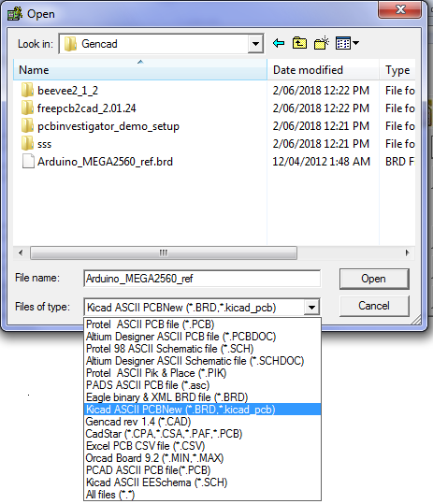Expand the Look in folder dropdown
Viewport: 433px width, 504px height.
256,44
